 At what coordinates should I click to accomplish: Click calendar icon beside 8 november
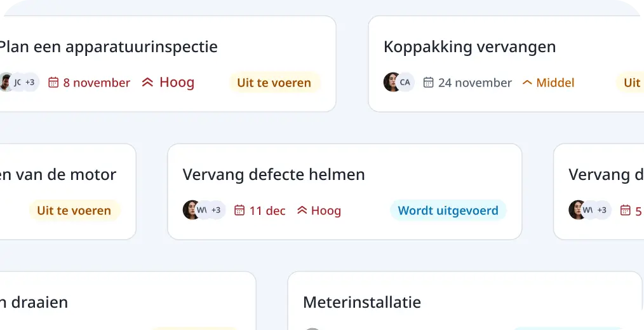(x=53, y=83)
